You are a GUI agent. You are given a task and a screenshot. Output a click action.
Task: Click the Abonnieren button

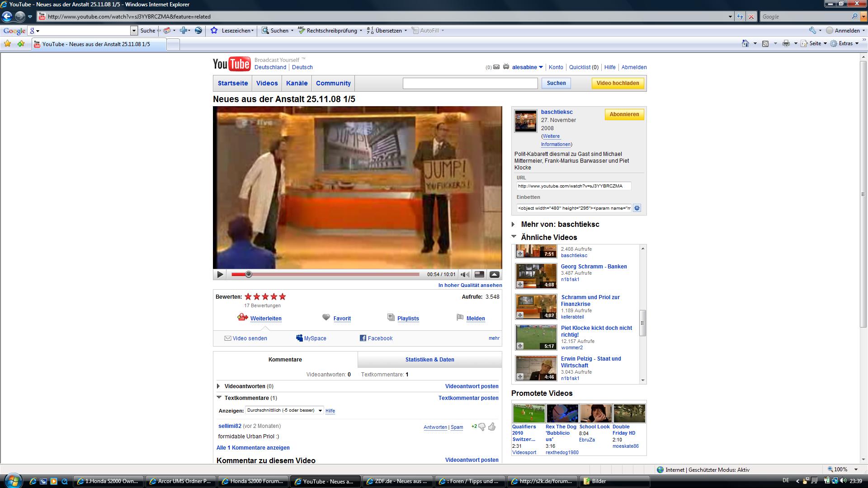tap(624, 114)
